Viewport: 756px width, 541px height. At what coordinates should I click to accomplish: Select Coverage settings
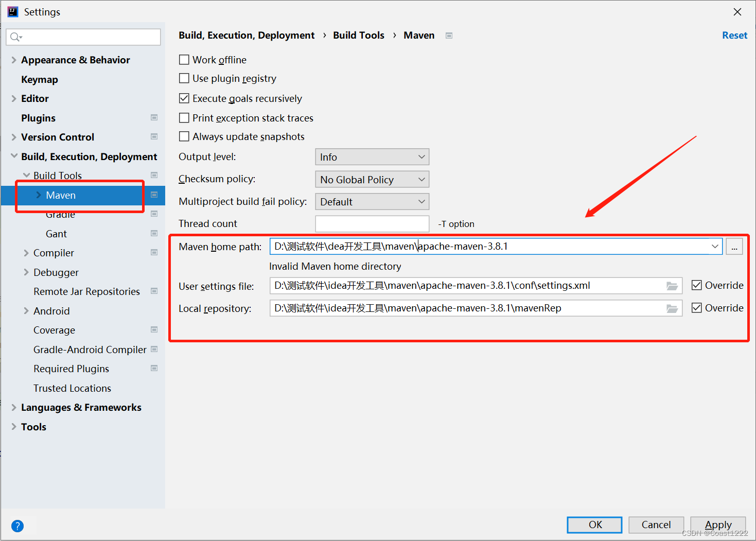click(54, 330)
